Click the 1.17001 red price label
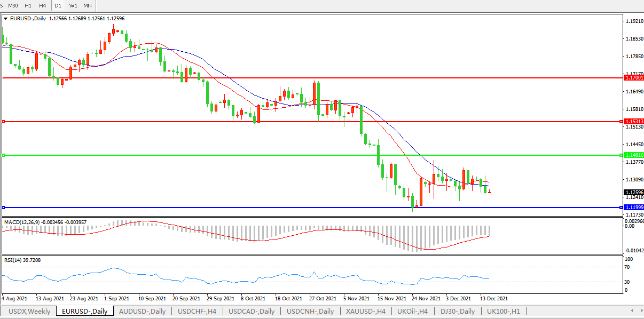 click(x=633, y=78)
